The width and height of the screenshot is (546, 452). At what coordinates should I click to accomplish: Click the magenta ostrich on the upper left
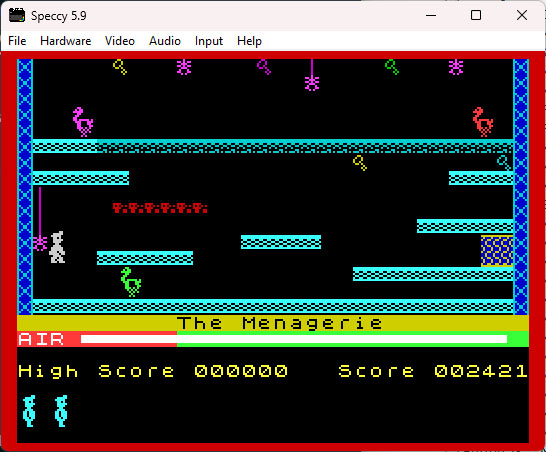pos(83,122)
